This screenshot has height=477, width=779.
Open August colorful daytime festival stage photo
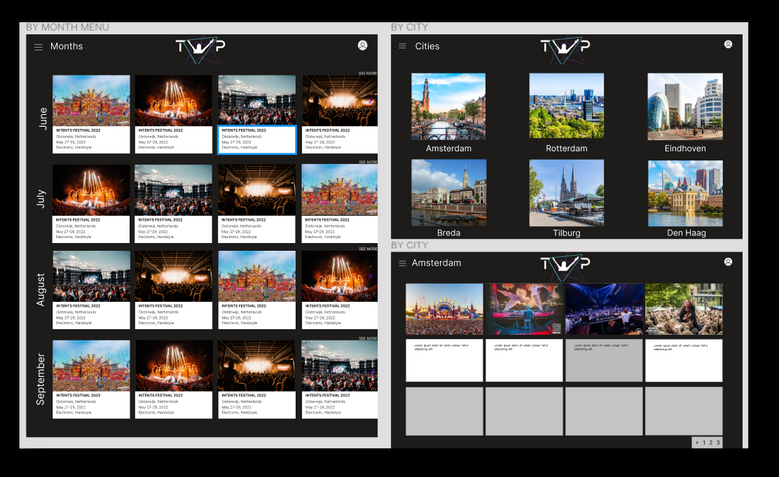pyautogui.click(x=257, y=276)
